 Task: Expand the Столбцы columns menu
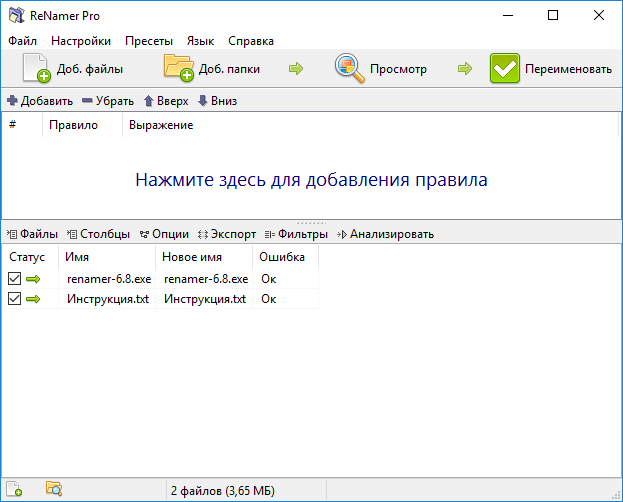click(x=98, y=234)
